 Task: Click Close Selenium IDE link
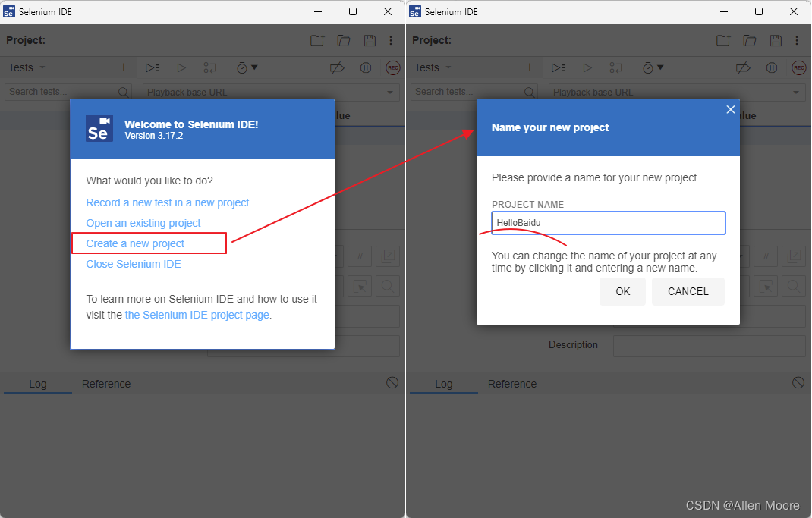click(134, 265)
